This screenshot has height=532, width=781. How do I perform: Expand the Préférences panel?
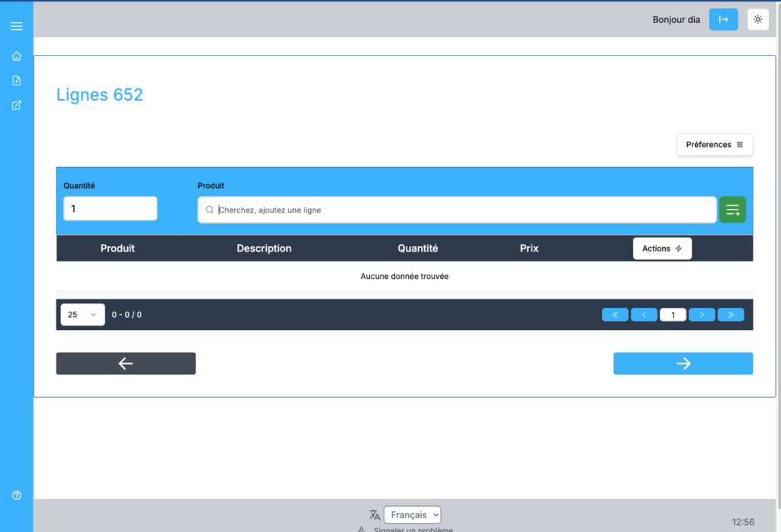[714, 144]
